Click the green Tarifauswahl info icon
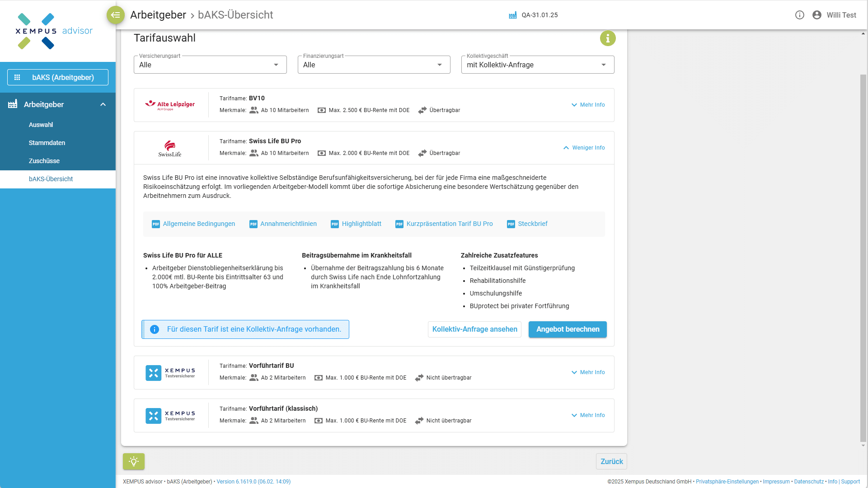Screen dimensions: 868x488 608,38
